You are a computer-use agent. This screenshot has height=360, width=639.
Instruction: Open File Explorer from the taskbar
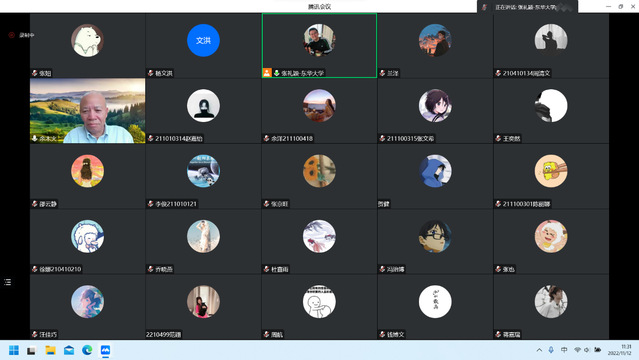point(51,350)
